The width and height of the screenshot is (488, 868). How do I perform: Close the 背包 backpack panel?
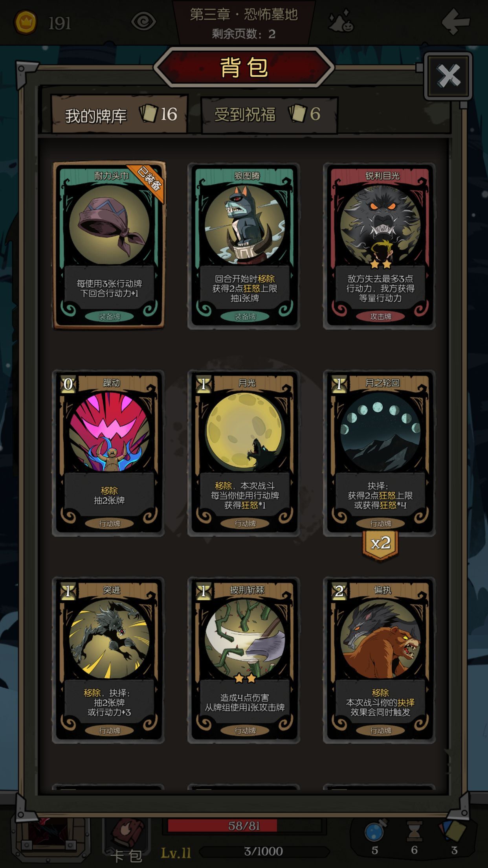pos(448,75)
